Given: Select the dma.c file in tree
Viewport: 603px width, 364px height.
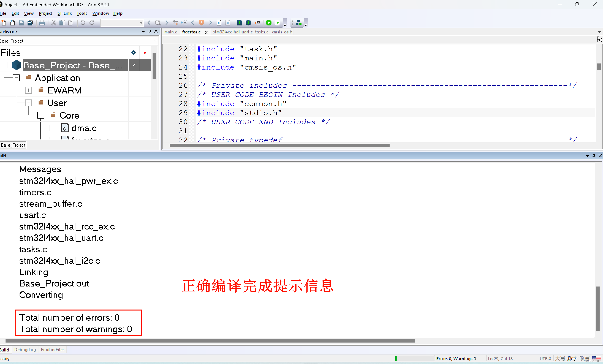Looking at the screenshot, I should [x=84, y=128].
